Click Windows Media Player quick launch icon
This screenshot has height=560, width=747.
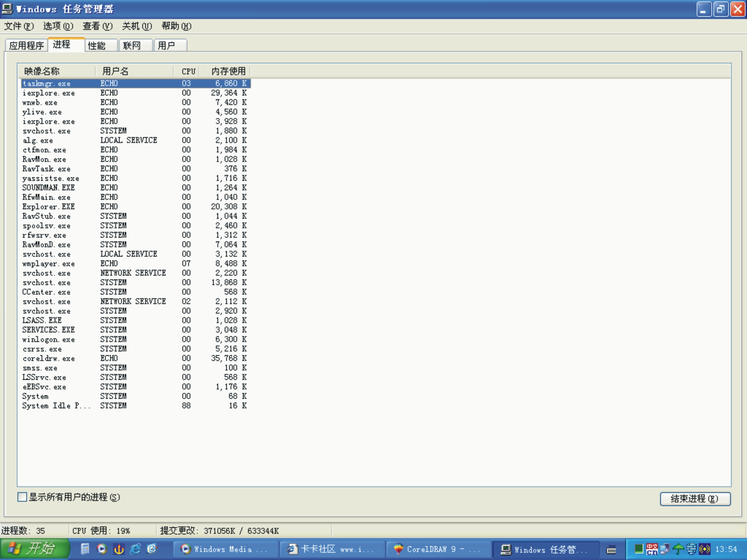pos(102,549)
